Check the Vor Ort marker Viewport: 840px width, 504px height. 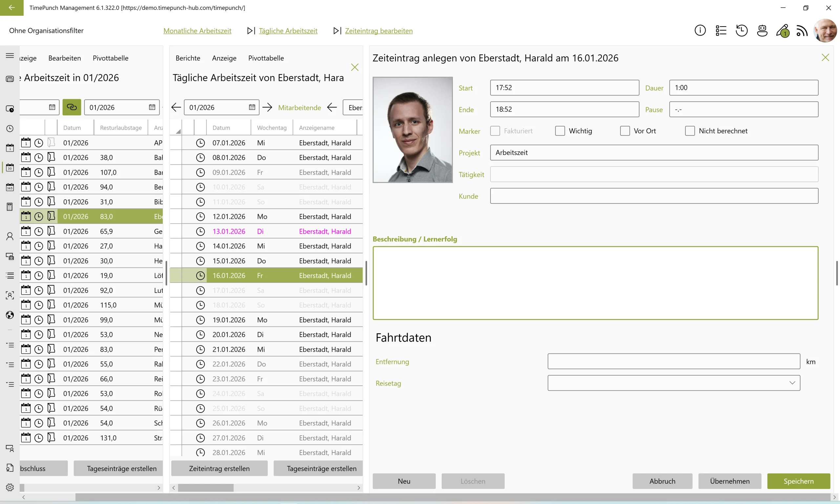click(x=624, y=131)
